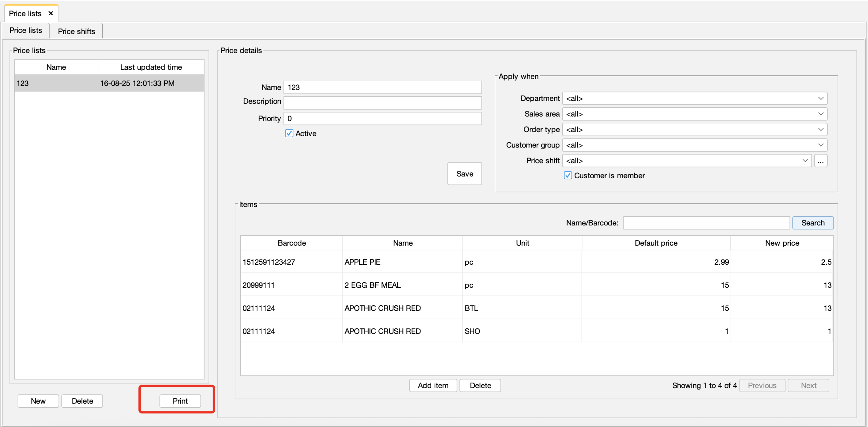Toggle the Active checkbox
The image size is (868, 427).
(289, 134)
